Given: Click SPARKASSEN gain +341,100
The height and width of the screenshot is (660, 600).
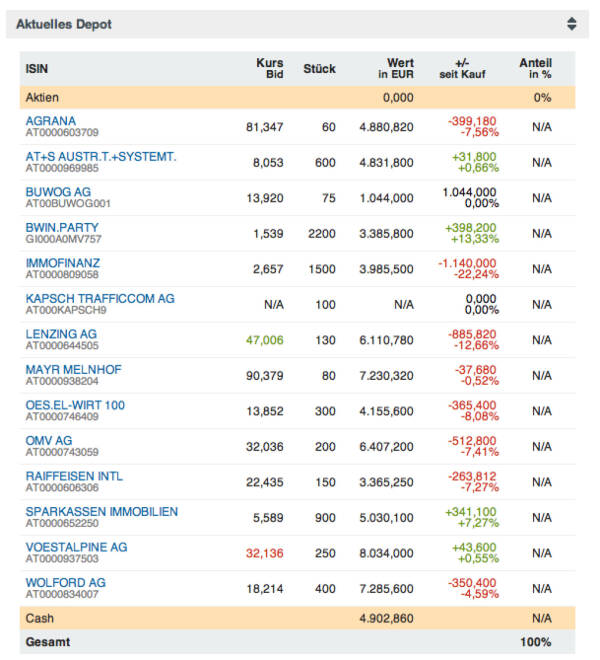Looking at the screenshot, I should pyautogui.click(x=470, y=512).
